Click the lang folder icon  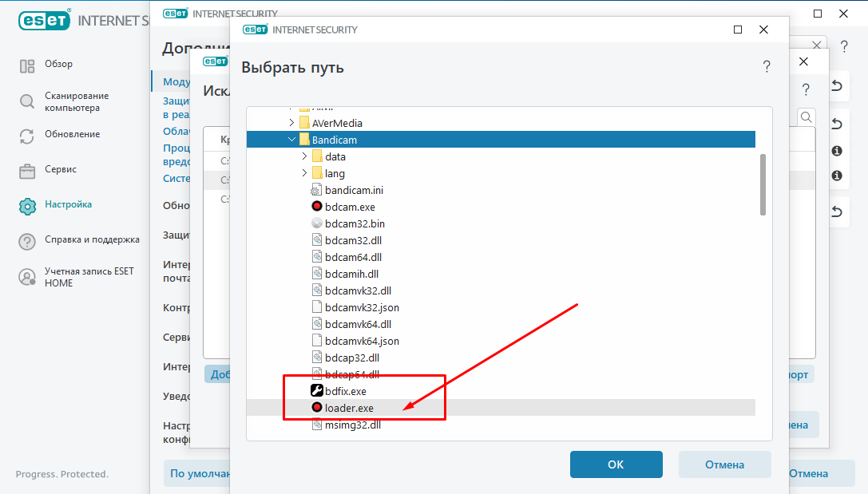click(x=317, y=173)
